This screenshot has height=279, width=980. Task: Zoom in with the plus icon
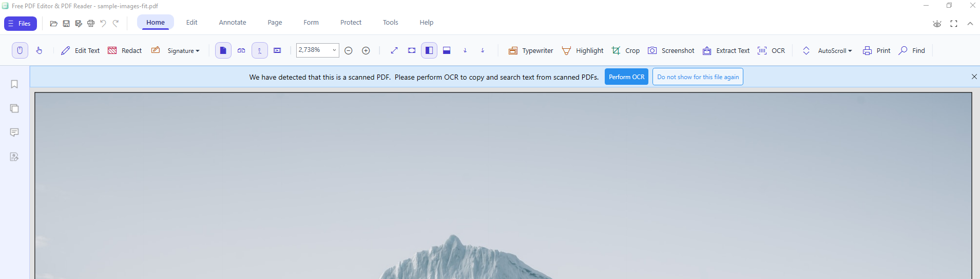[x=366, y=50]
